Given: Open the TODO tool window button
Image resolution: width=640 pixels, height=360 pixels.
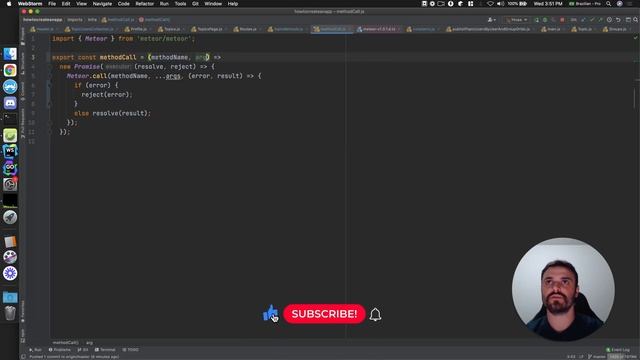Looking at the screenshot, I should (131, 350).
